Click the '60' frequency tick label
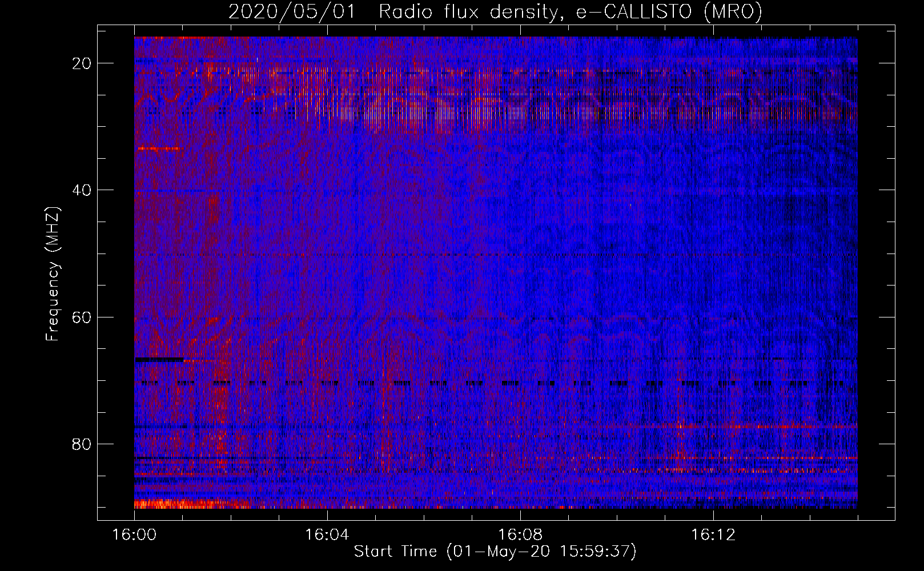Viewport: 924px width, 571px height. click(82, 317)
